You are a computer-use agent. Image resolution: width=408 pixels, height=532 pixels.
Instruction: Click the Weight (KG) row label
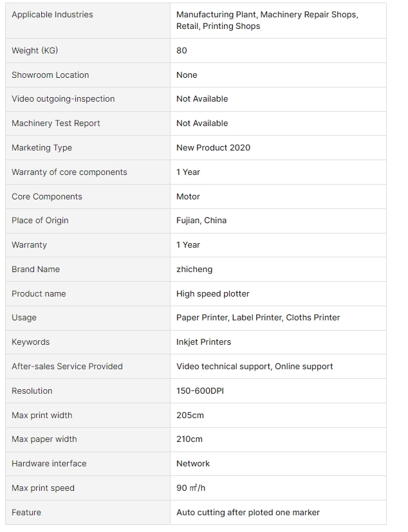pos(35,51)
